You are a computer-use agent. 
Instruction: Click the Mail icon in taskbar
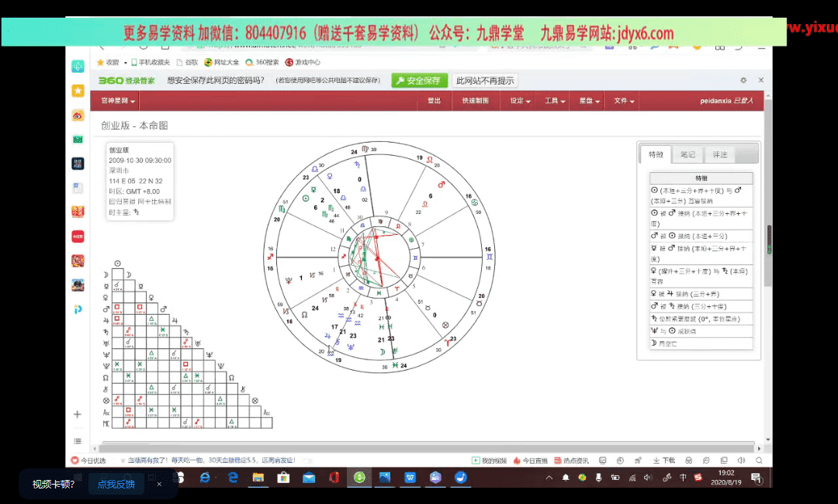(x=309, y=478)
